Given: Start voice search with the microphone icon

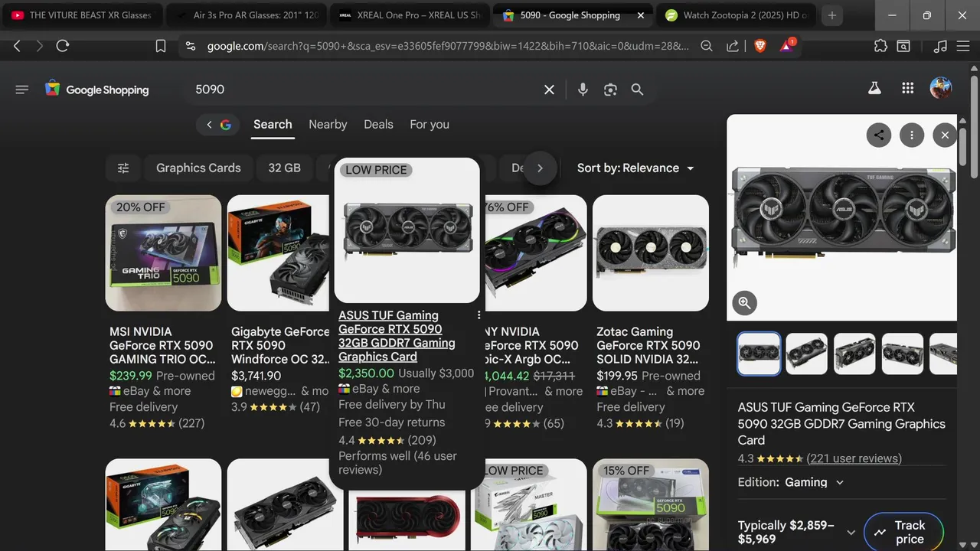Looking at the screenshot, I should click(583, 90).
